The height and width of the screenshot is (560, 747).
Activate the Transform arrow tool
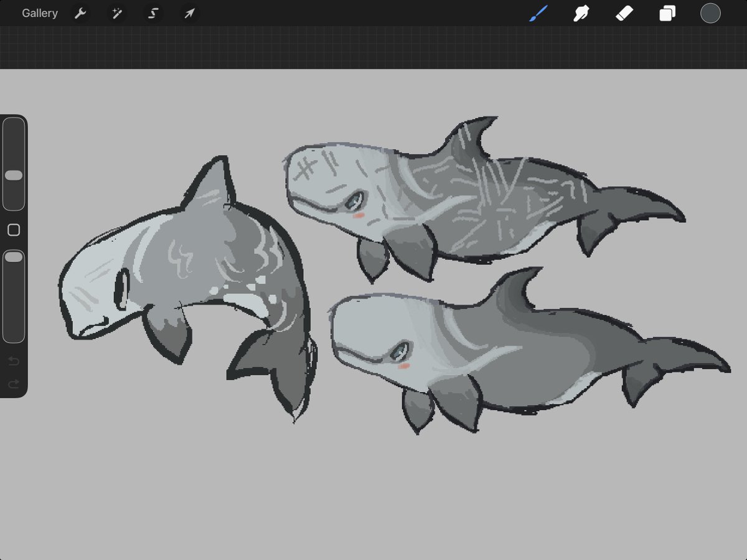tap(189, 13)
